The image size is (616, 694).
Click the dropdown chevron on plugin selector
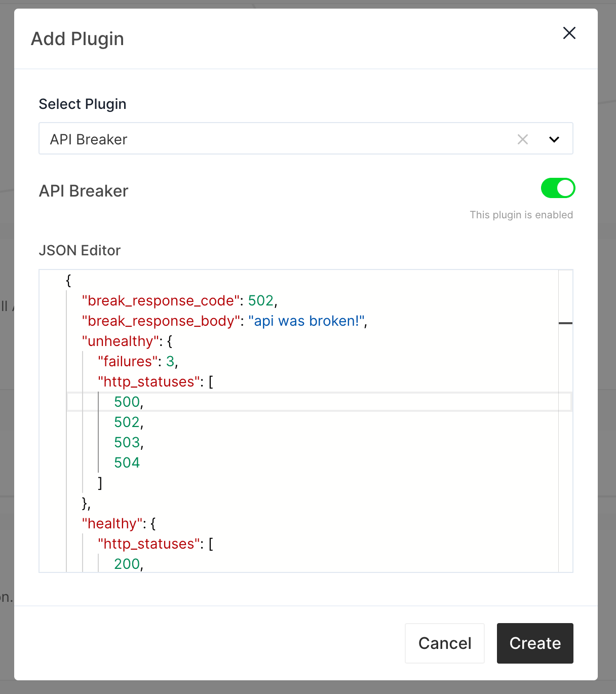coord(554,139)
